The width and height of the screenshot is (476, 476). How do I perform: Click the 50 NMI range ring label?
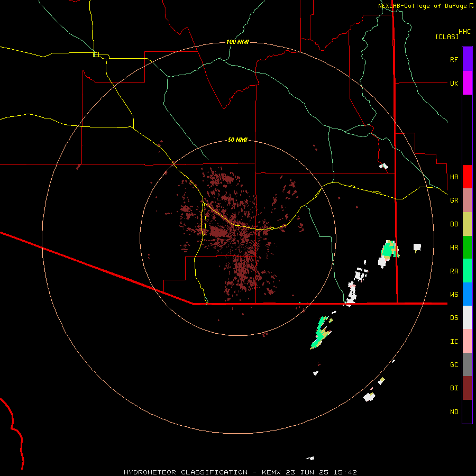(x=237, y=140)
